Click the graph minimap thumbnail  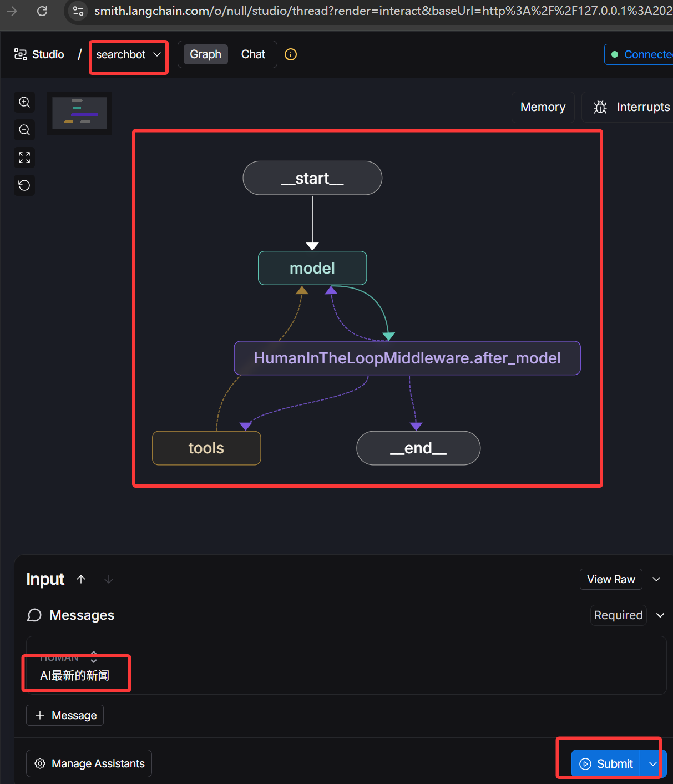click(x=79, y=113)
